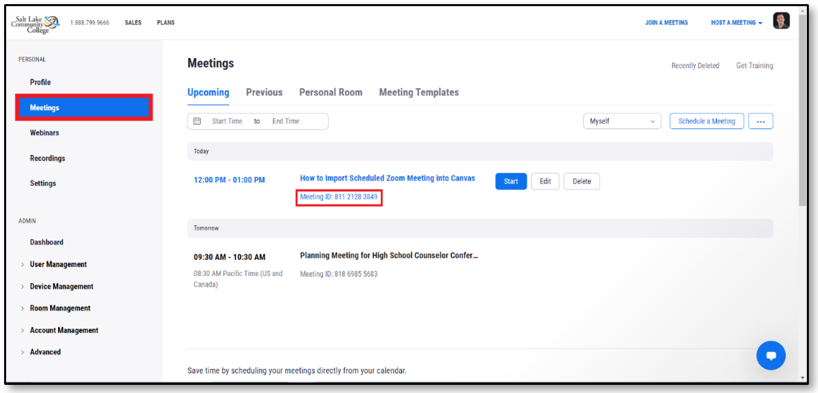The height and width of the screenshot is (393, 818).
Task: Open the blue chat help bubble
Action: point(771,355)
